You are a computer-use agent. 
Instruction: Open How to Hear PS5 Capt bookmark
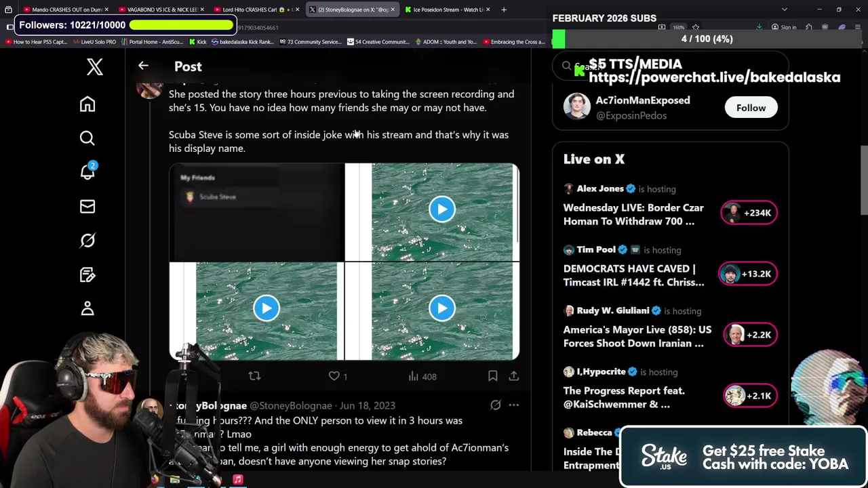[36, 42]
